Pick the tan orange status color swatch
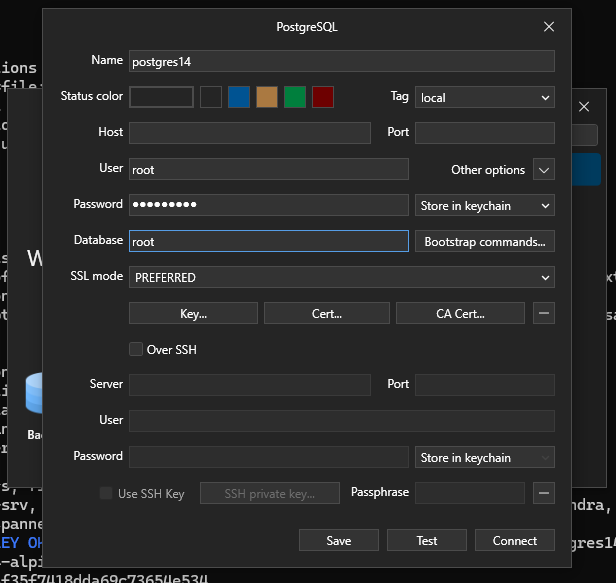The width and height of the screenshot is (616, 583). (267, 97)
